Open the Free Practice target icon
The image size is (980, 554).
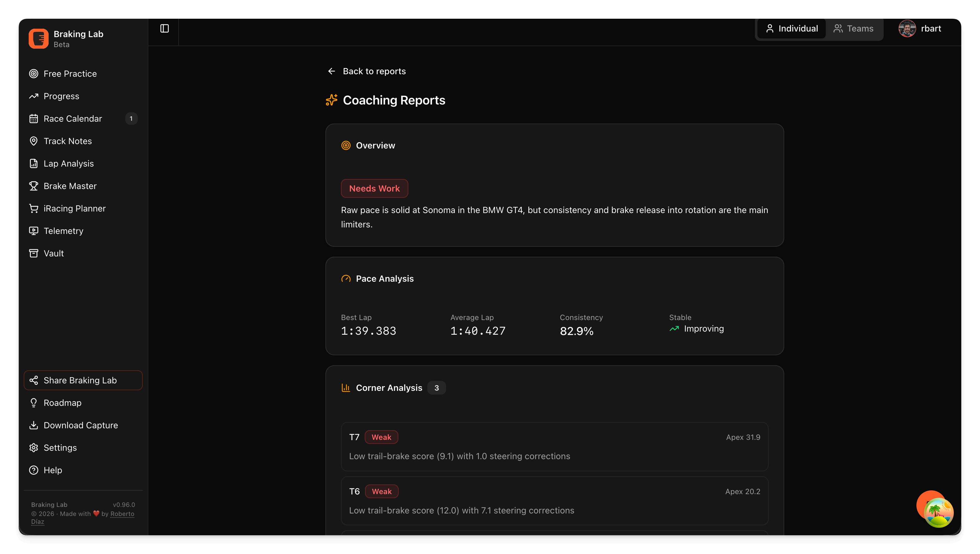34,74
